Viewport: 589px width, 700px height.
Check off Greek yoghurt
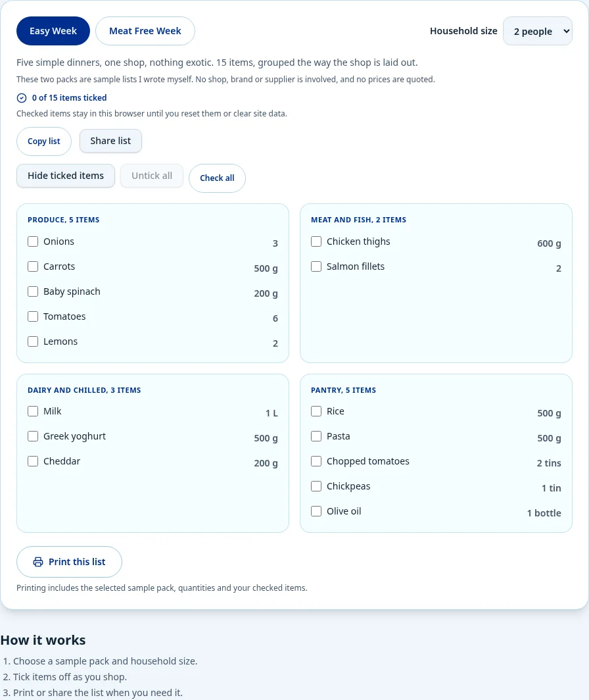[33, 436]
